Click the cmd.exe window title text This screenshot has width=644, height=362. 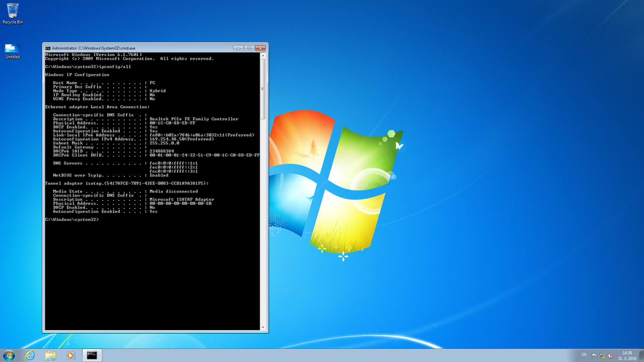point(94,48)
